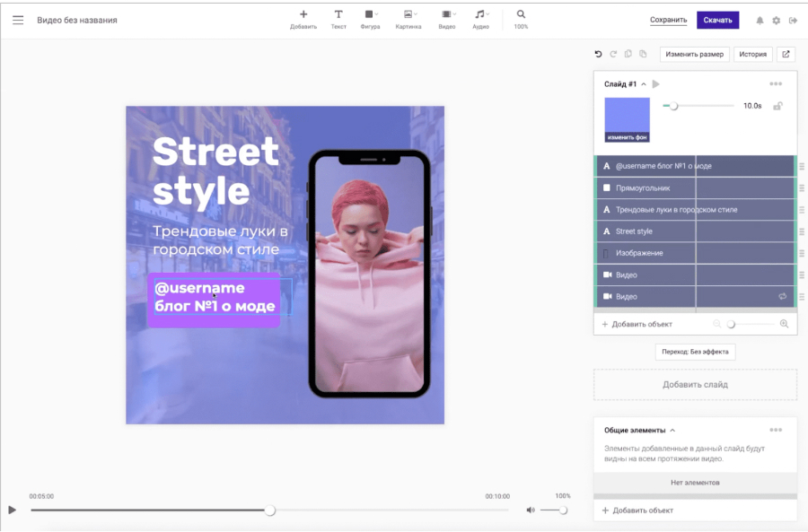Click the Нет элементов placeholder row
This screenshot has width=808, height=532.
[x=695, y=483]
